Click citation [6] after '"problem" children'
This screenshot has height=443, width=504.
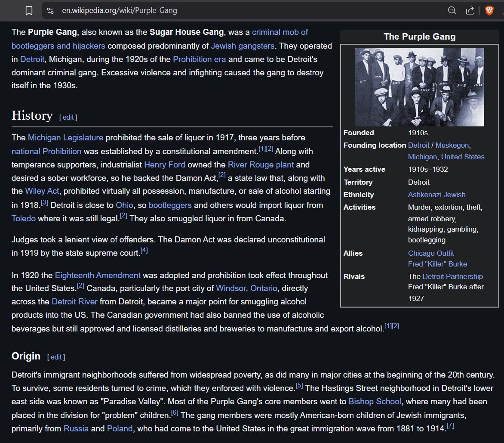point(175,412)
